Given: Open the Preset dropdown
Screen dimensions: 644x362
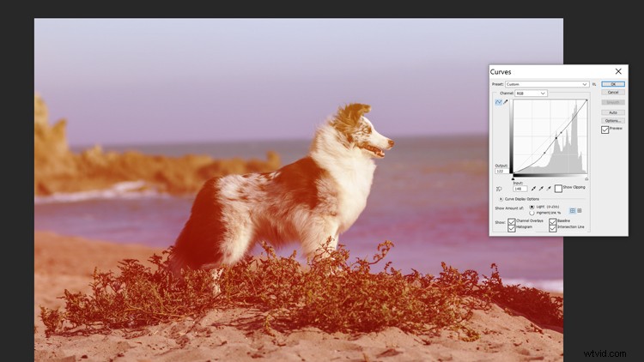Looking at the screenshot, I should click(x=546, y=84).
